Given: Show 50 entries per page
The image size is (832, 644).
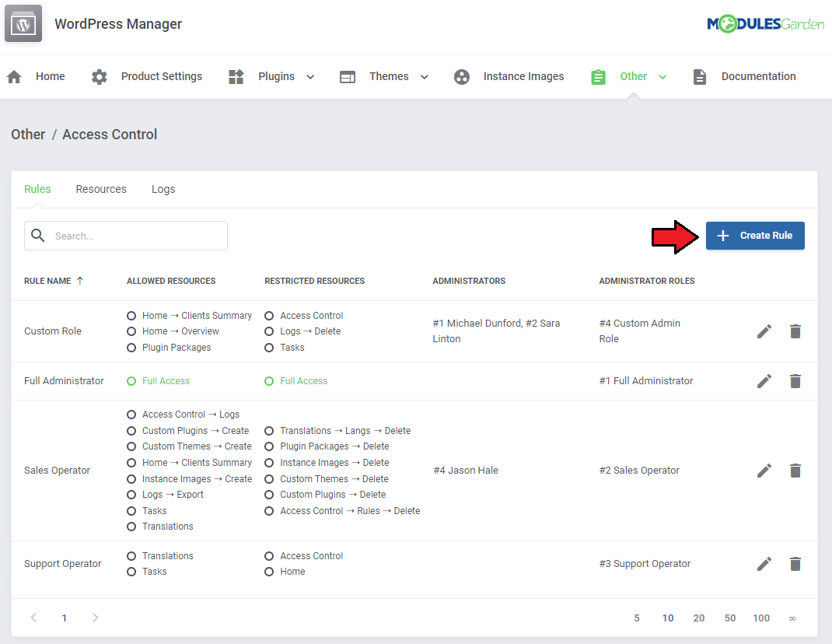Looking at the screenshot, I should (x=729, y=618).
